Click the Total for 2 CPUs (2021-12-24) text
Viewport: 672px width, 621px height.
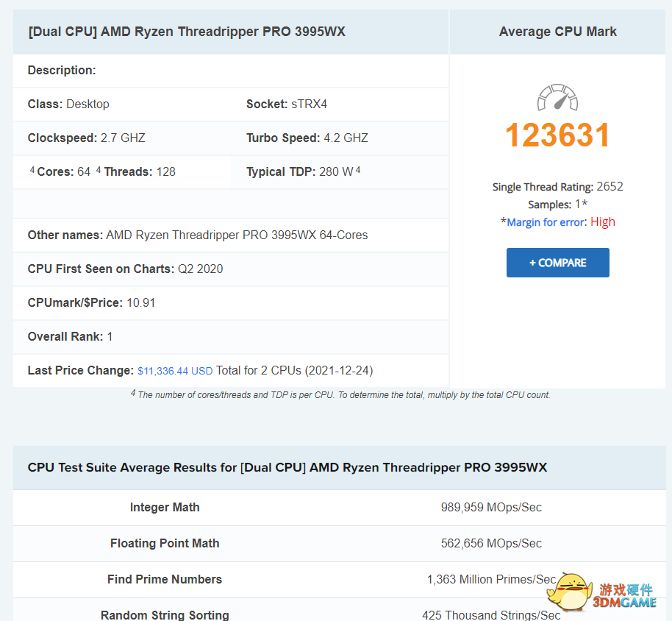294,371
